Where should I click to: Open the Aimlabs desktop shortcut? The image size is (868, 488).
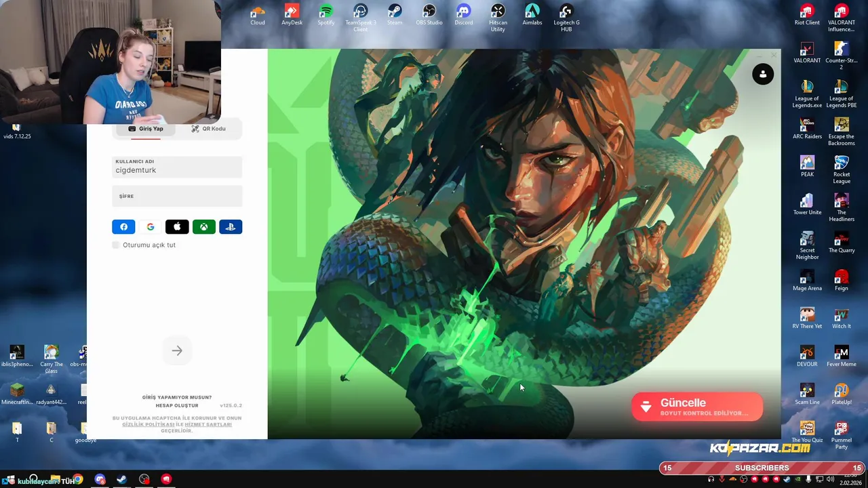click(x=532, y=15)
